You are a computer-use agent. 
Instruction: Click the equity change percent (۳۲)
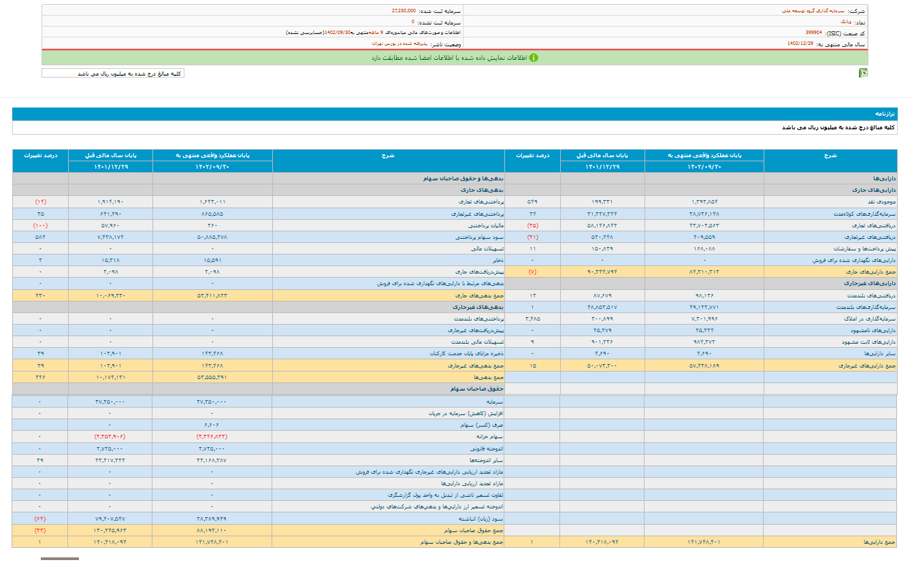pos(40,530)
